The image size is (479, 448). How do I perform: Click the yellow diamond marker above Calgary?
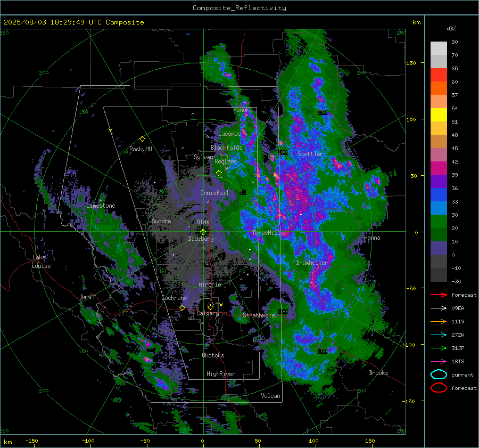210,307
